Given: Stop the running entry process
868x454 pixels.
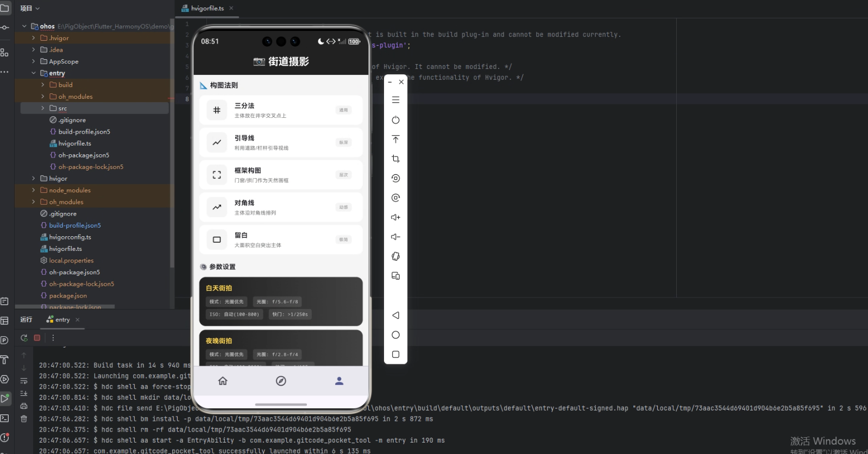Looking at the screenshot, I should coord(37,338).
